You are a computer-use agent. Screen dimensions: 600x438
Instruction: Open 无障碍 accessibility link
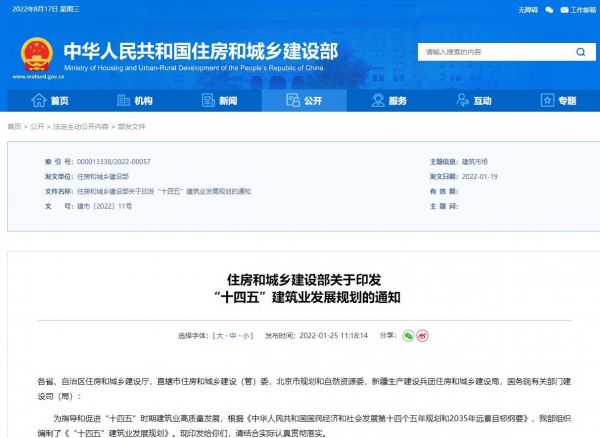click(528, 8)
